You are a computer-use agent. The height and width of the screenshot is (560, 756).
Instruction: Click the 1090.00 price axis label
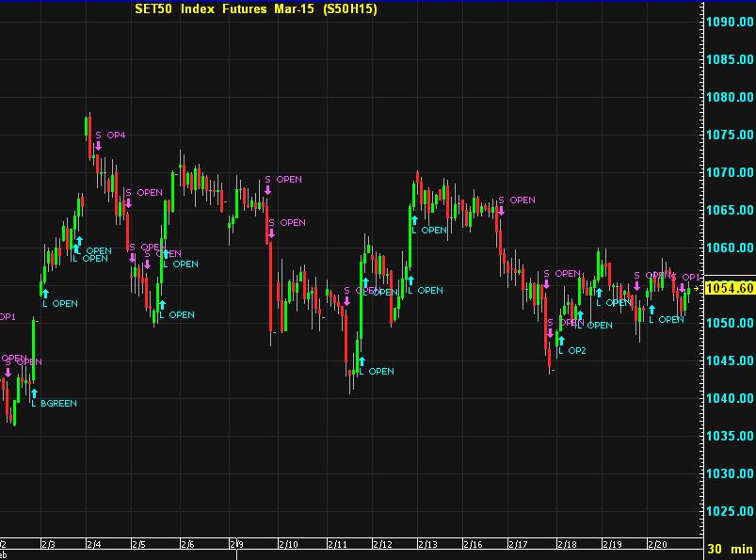[x=731, y=23]
